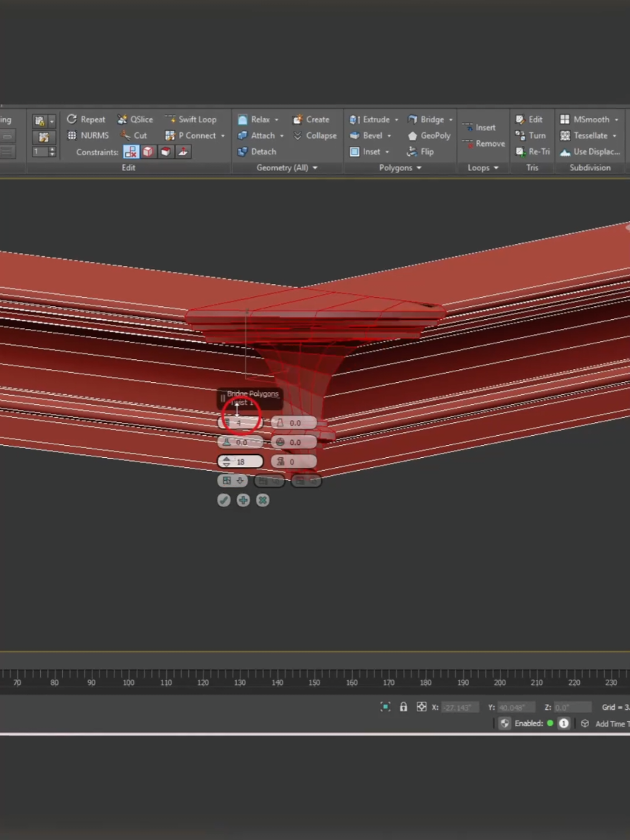The image size is (630, 840).
Task: Open the Attach dropdown arrow
Action: pos(281,136)
